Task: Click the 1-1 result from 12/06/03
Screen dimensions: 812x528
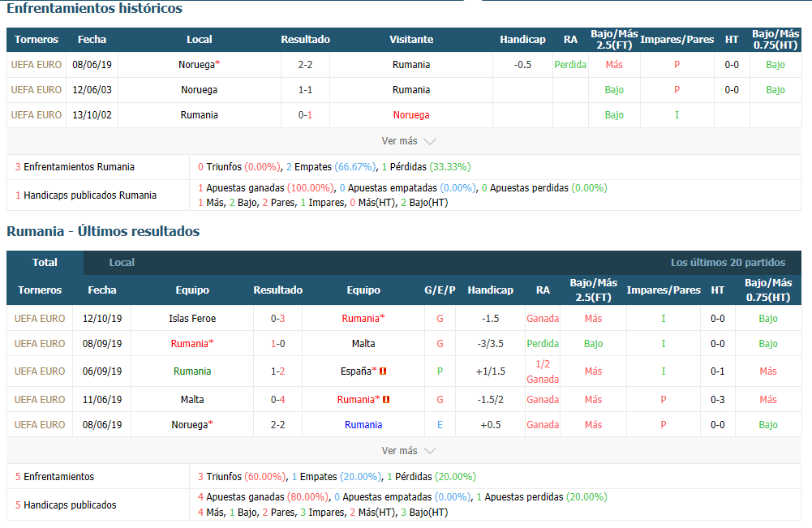Action: coord(305,89)
